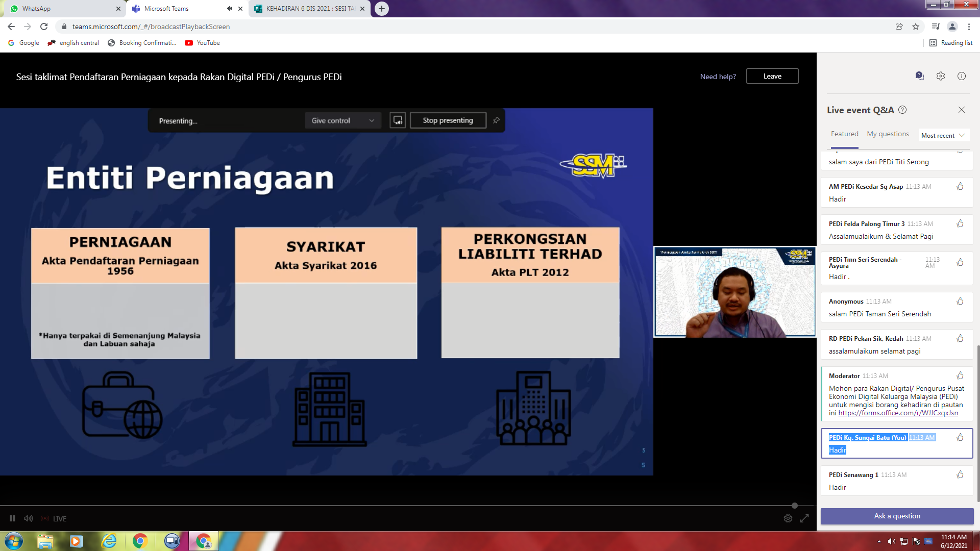Click the playback progress slider handle
The height and width of the screenshot is (551, 980).
795,506
